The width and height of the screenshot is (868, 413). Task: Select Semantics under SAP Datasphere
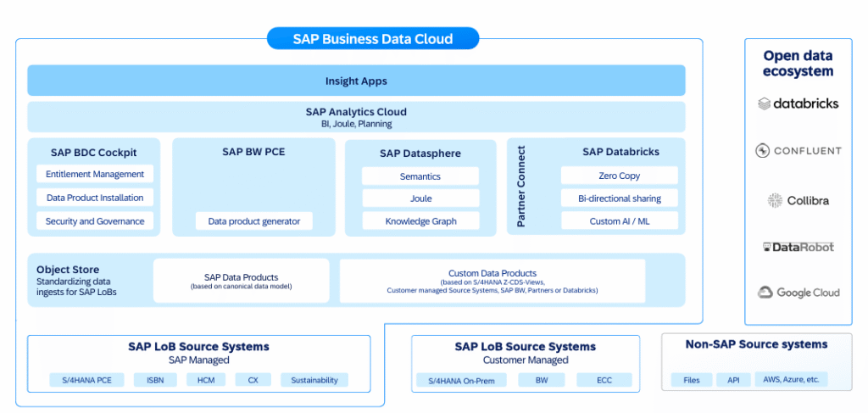click(x=420, y=176)
